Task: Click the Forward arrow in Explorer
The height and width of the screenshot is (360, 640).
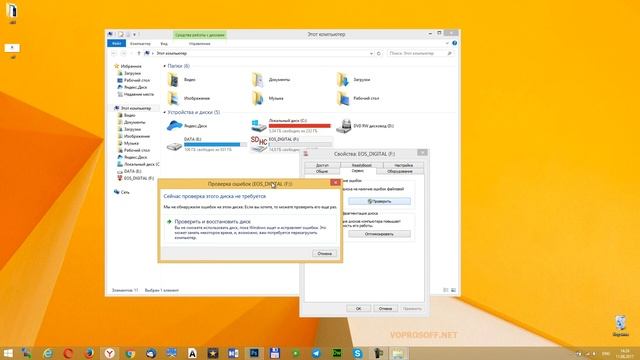Action: pos(124,53)
